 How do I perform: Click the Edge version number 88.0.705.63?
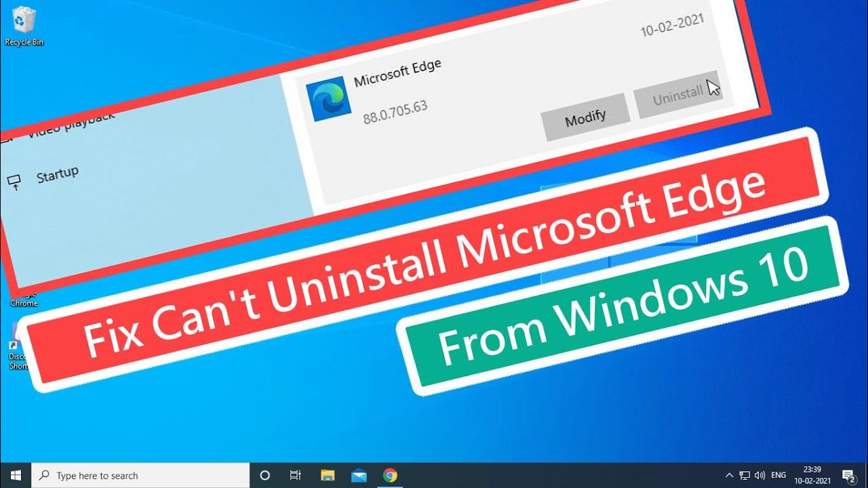coord(395,112)
